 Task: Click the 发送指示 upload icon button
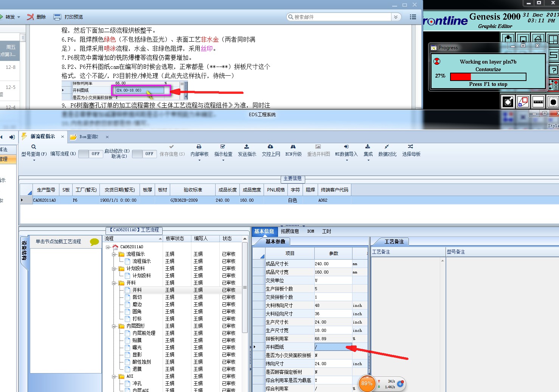[247, 146]
